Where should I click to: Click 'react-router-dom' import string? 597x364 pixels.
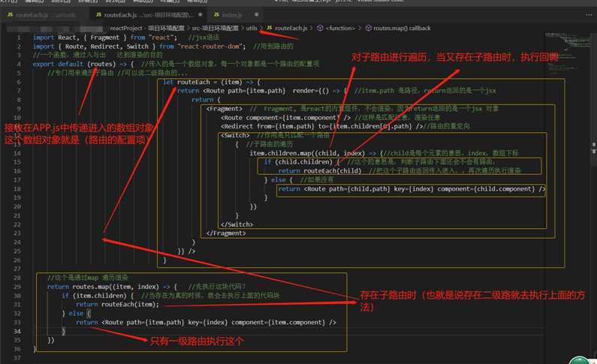211,47
